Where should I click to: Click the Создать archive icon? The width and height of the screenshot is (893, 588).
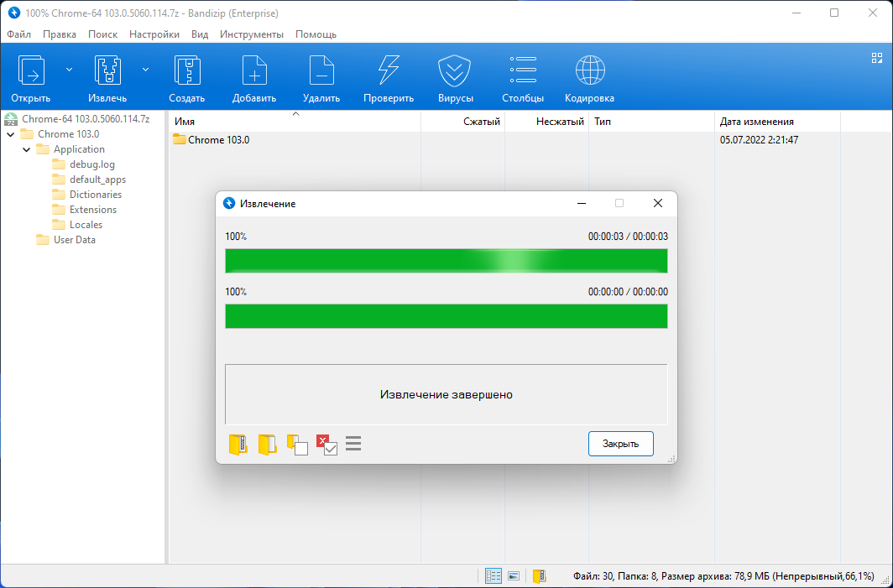click(187, 70)
